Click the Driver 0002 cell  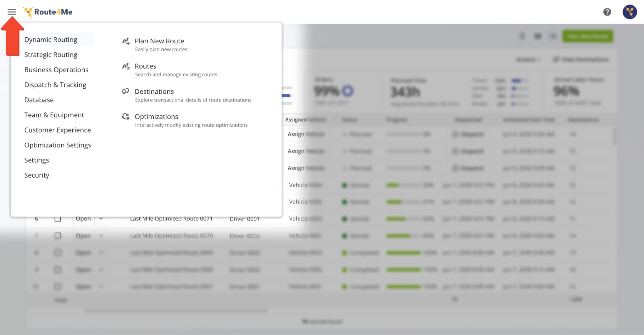[245, 236]
